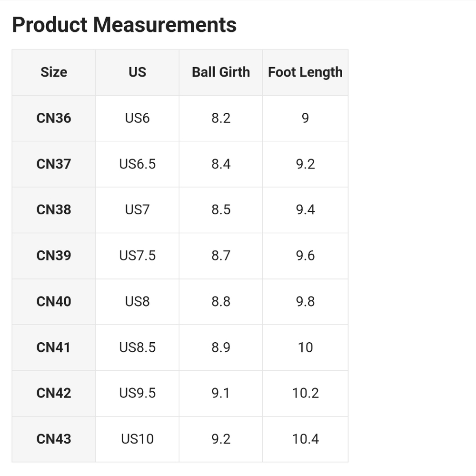Select the US7.5 cell
476x476 pixels.
click(137, 256)
